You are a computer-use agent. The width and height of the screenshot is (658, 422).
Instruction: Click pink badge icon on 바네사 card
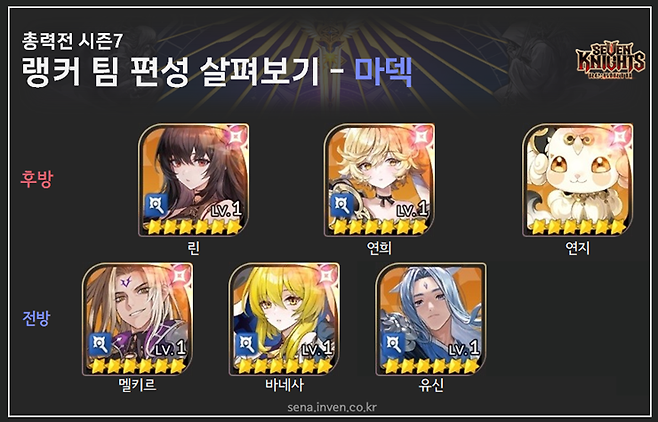tap(326, 276)
